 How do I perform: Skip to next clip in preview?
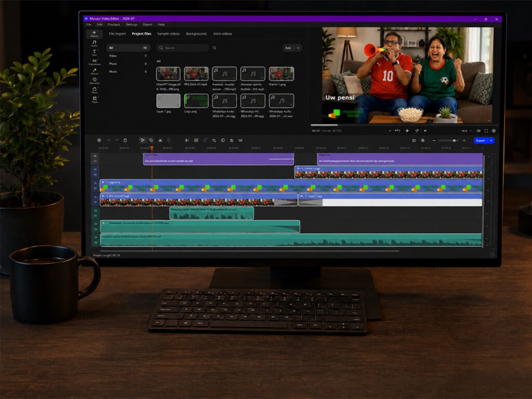pyautogui.click(x=425, y=130)
